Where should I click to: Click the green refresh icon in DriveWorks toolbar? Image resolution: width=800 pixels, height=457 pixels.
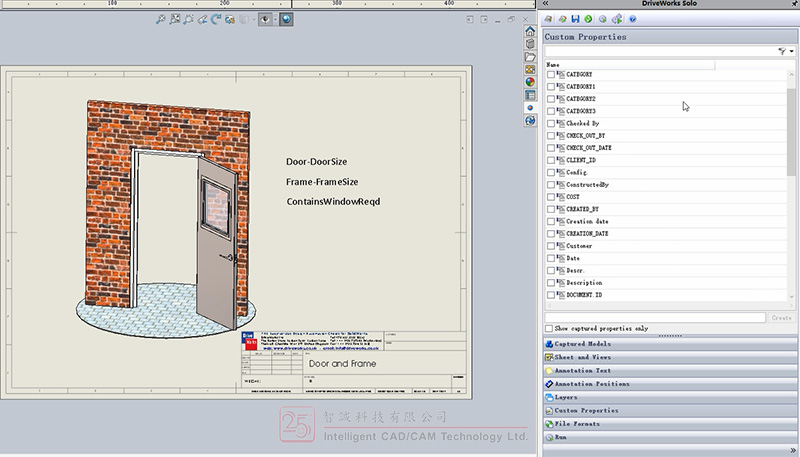point(588,19)
